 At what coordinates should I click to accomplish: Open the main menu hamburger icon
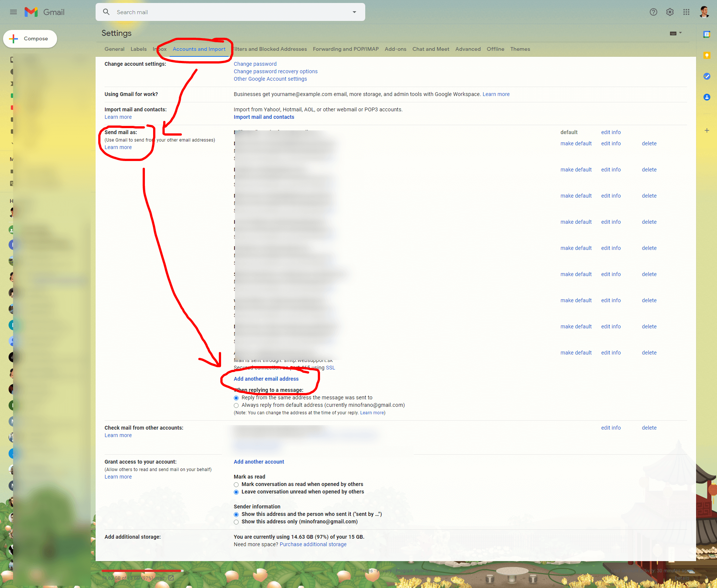[13, 12]
